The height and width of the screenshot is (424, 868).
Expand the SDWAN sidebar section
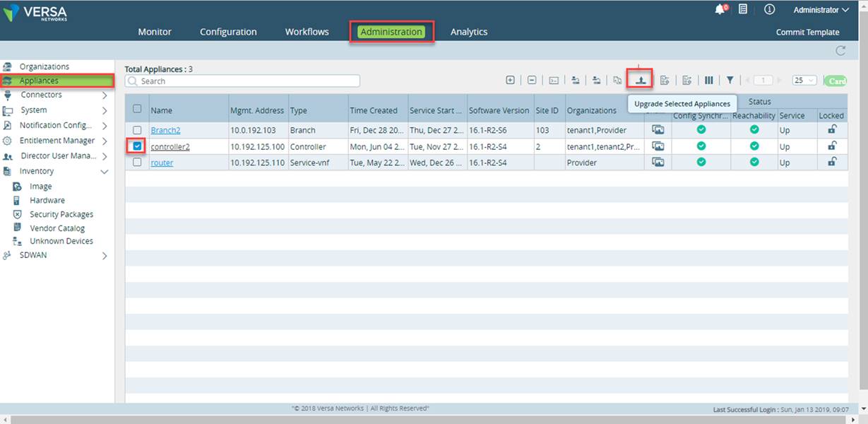(105, 256)
